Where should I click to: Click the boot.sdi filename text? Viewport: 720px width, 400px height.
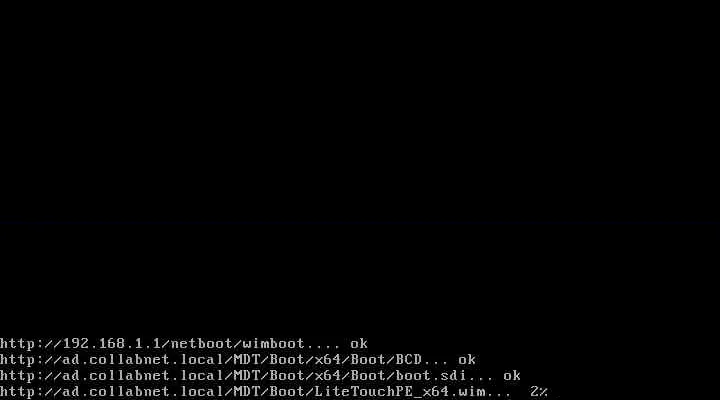[x=431, y=376]
